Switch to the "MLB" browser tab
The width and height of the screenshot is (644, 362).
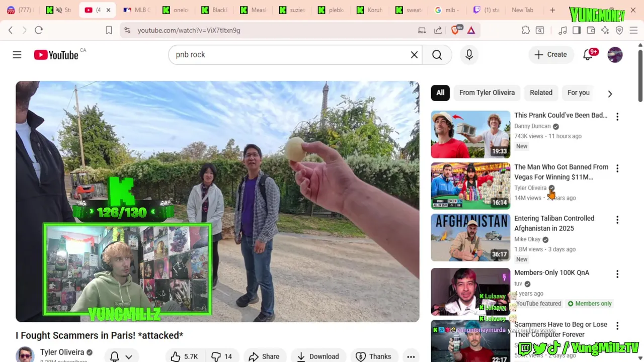tap(137, 10)
